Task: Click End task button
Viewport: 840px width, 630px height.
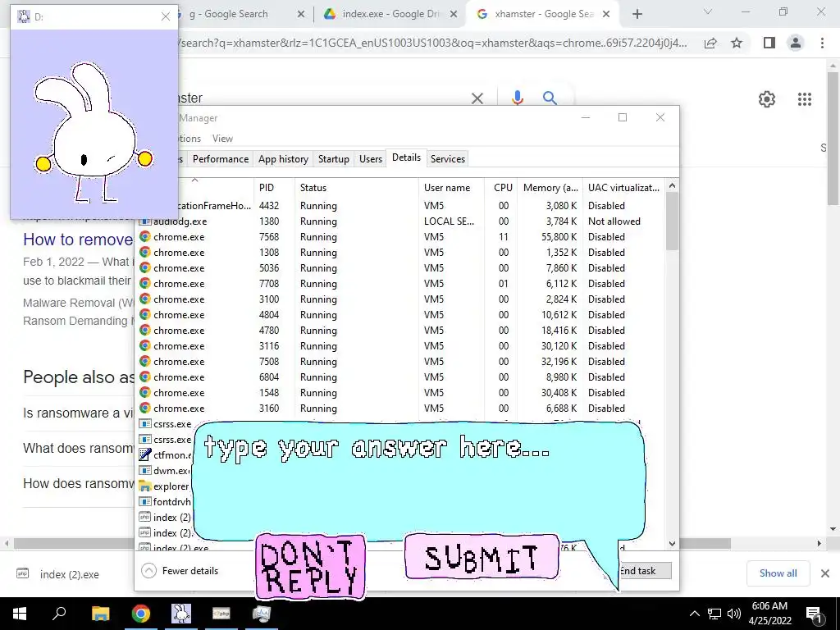Action: click(645, 571)
